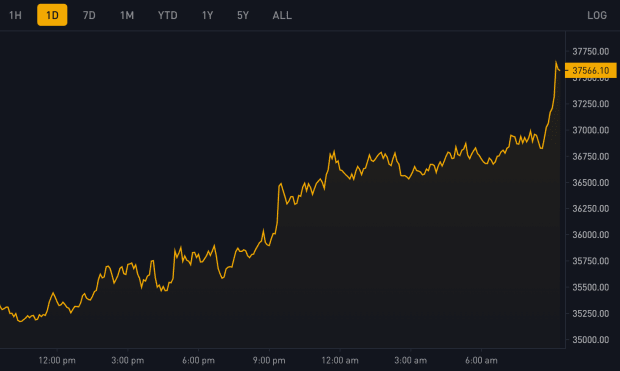Switch chart to 7D range
Image resolution: width=620 pixels, height=371 pixels.
(89, 15)
